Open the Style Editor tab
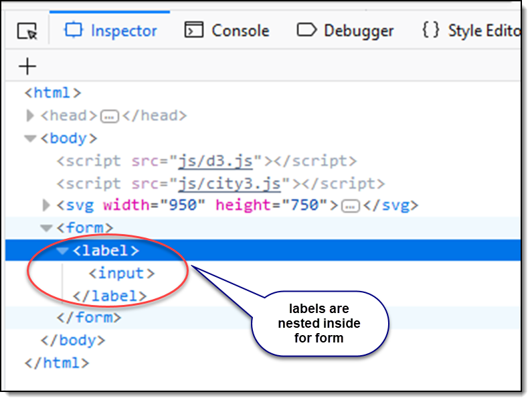This screenshot has height=402, width=532. coord(472,31)
